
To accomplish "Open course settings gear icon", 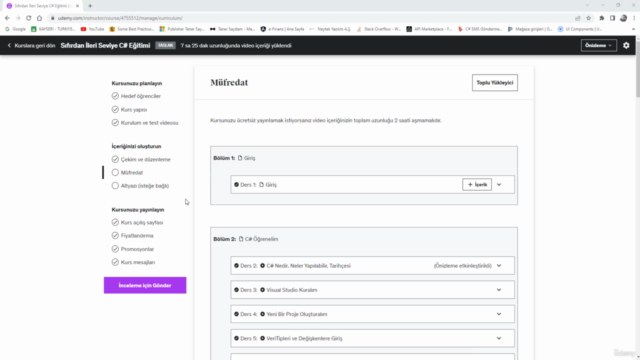I will pyautogui.click(x=626, y=45).
